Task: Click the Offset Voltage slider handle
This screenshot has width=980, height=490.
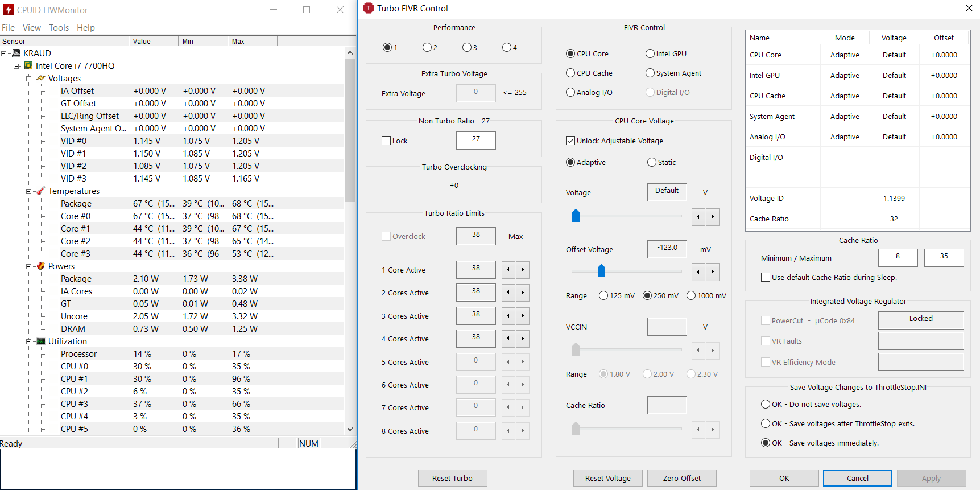Action: (601, 271)
